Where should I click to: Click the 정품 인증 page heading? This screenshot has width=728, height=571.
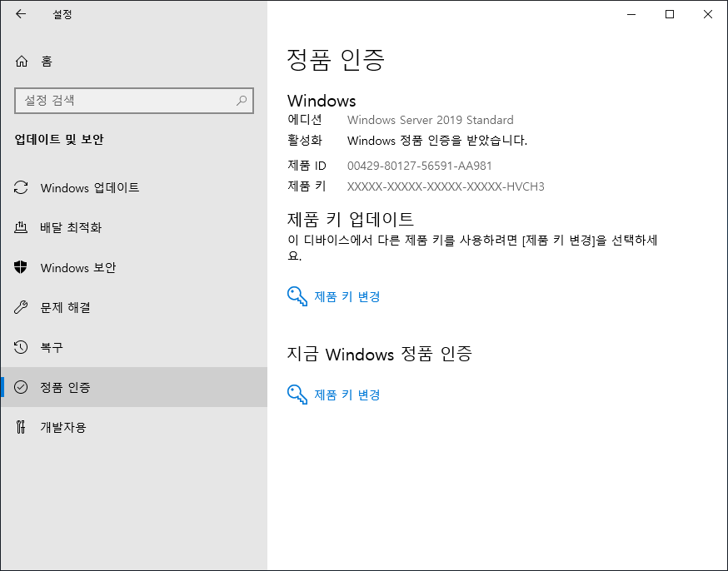pyautogui.click(x=336, y=60)
